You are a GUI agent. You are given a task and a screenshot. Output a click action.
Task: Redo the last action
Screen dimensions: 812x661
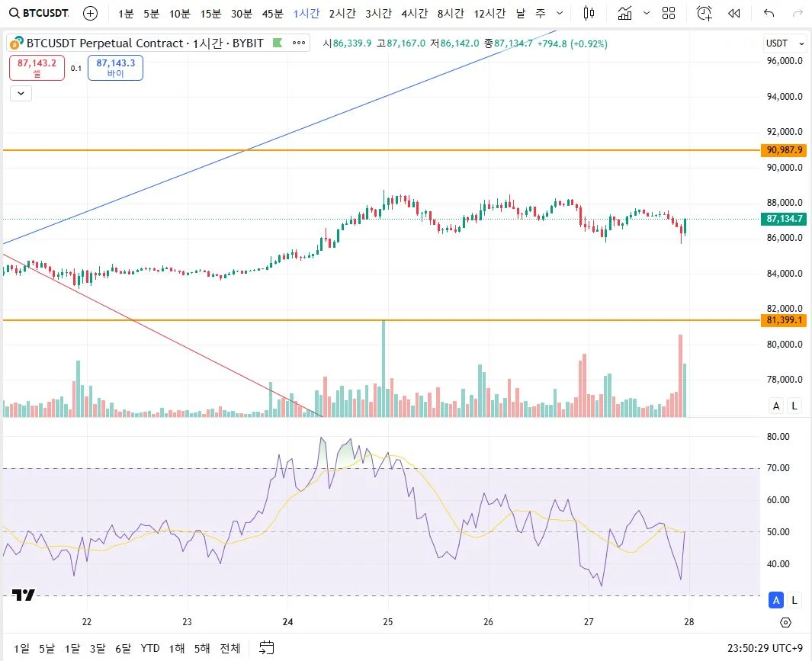[798, 14]
